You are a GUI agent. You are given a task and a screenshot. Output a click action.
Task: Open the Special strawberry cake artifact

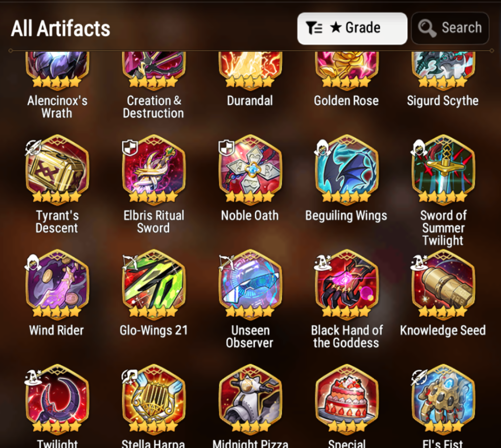click(x=347, y=398)
